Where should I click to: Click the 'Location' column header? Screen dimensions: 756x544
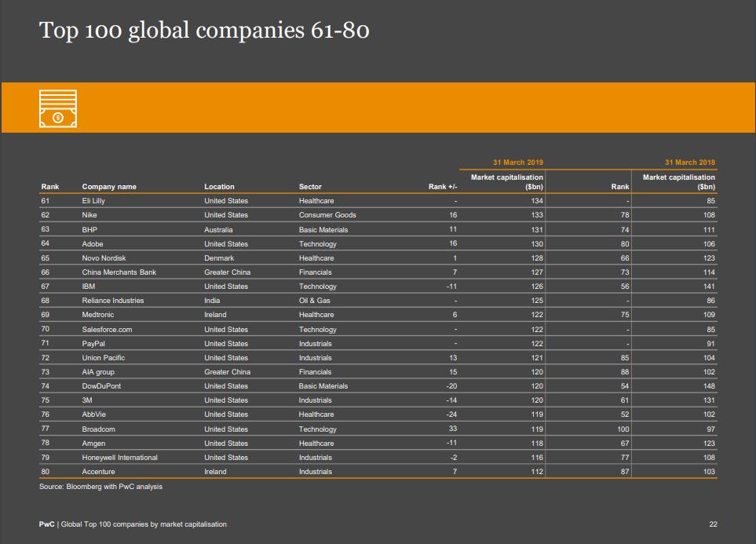click(219, 187)
